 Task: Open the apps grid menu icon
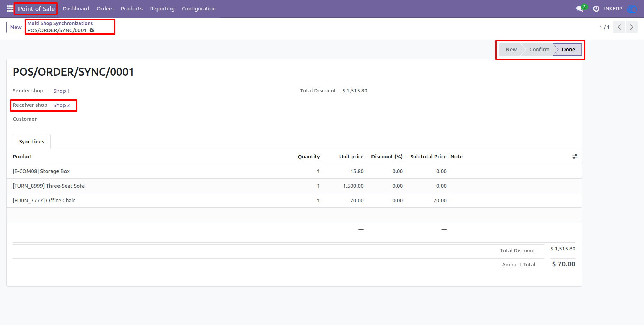tap(10, 8)
